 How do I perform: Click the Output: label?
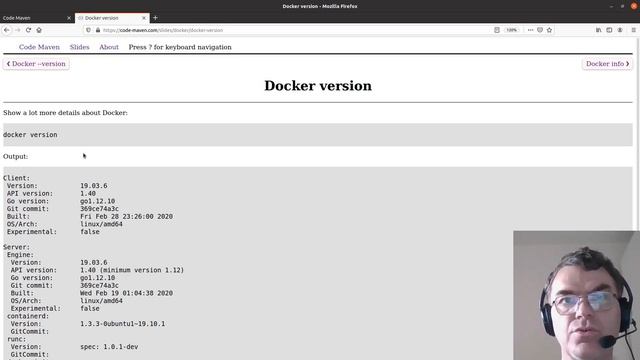point(16,156)
